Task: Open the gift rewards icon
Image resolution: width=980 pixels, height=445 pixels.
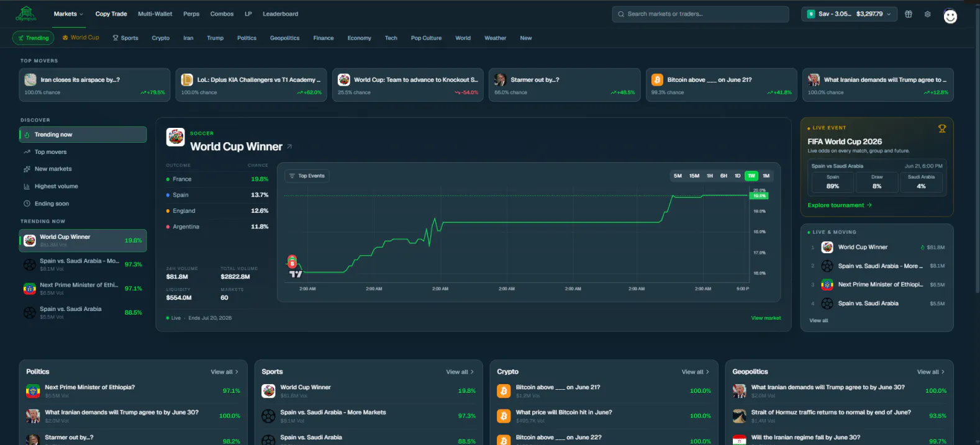Action: [x=908, y=14]
